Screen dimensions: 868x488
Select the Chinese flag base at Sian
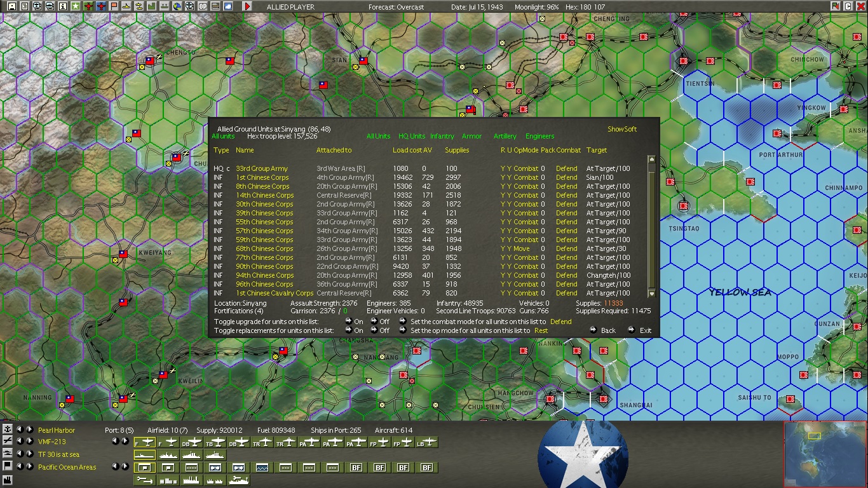pyautogui.click(x=363, y=61)
